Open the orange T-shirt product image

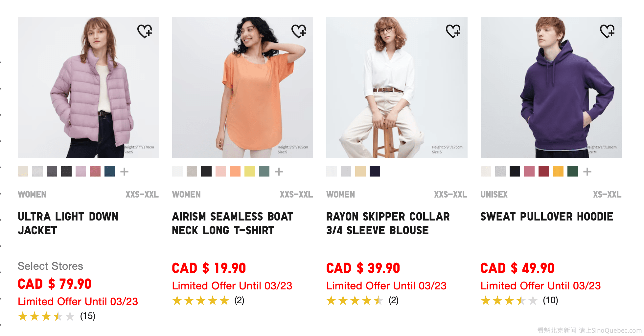coord(242,88)
